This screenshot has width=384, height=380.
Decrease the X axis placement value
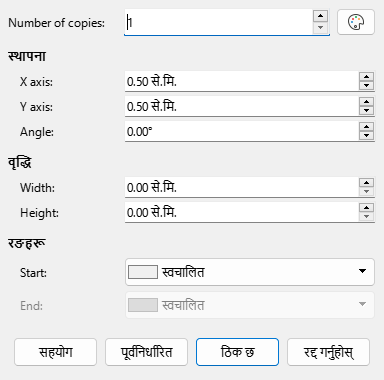point(366,86)
